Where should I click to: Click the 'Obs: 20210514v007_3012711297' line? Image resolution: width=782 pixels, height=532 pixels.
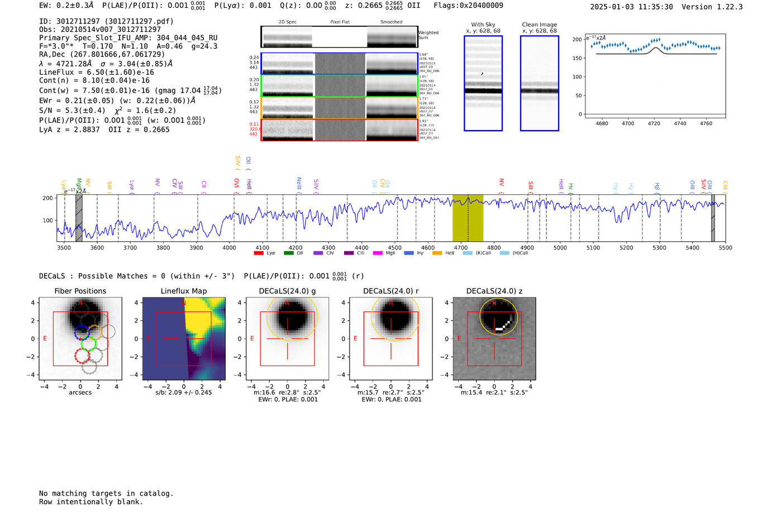pyautogui.click(x=100, y=30)
